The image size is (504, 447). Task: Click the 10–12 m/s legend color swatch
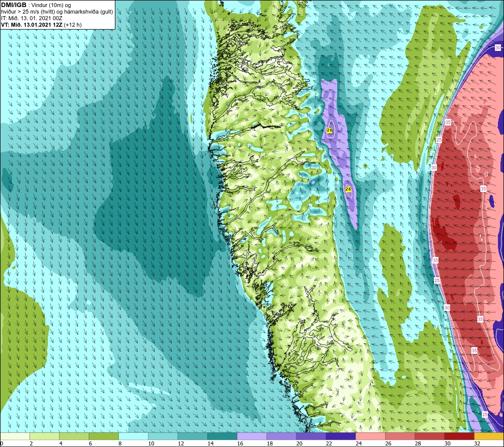[163, 436]
